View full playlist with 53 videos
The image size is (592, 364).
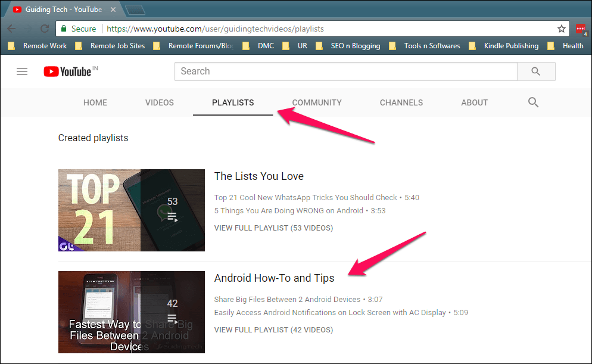(x=273, y=228)
